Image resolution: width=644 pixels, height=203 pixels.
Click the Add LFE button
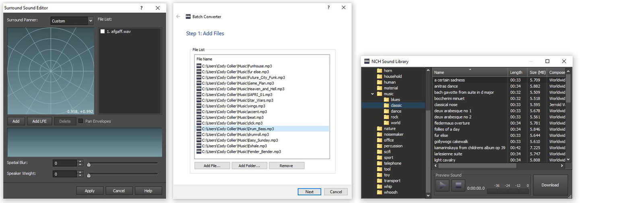39,121
